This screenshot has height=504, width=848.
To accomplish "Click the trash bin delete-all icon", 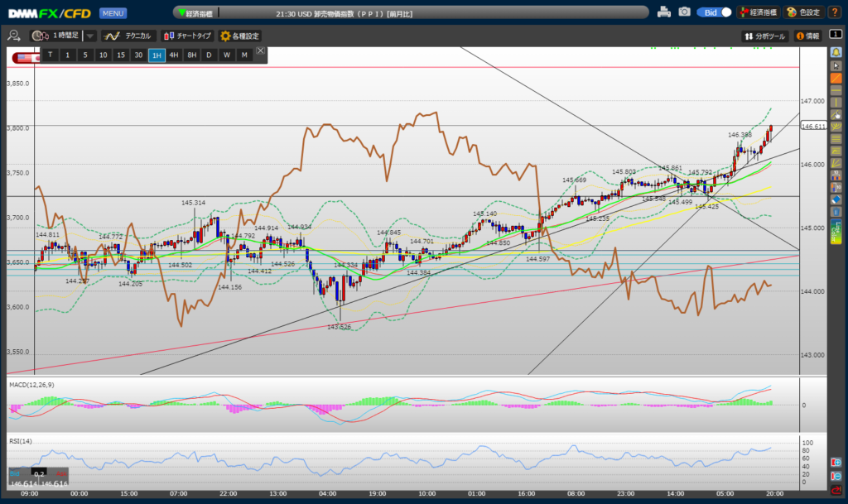I will pyautogui.click(x=836, y=213).
